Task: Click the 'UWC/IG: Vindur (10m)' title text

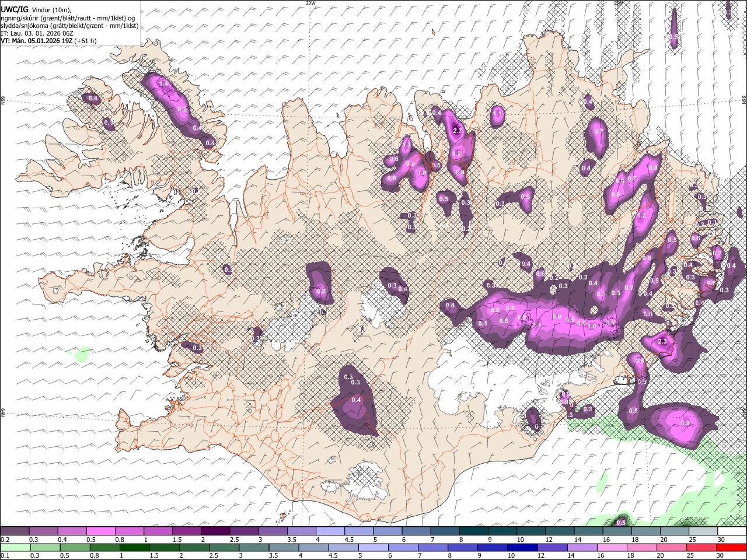Action: [x=37, y=9]
